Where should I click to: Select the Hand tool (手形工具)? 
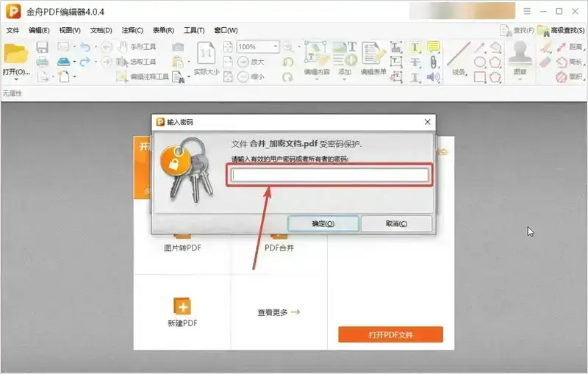point(137,47)
